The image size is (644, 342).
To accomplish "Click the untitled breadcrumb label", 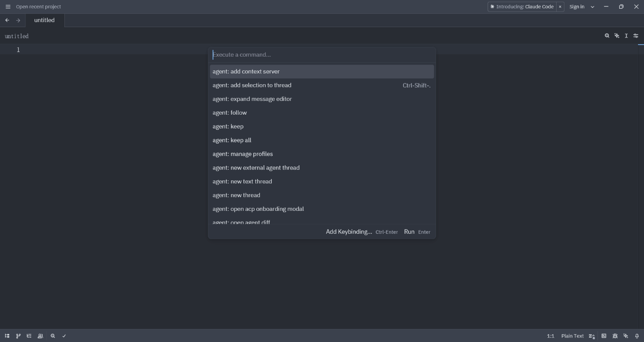I will pyautogui.click(x=17, y=36).
